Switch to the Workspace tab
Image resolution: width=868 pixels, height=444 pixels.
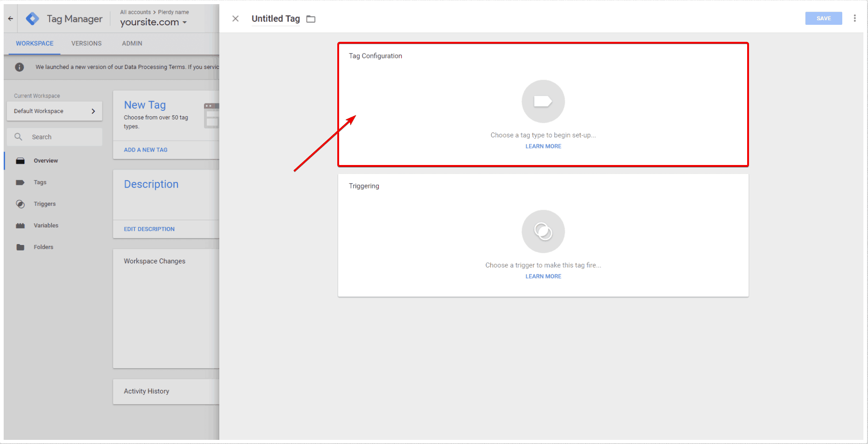click(34, 43)
